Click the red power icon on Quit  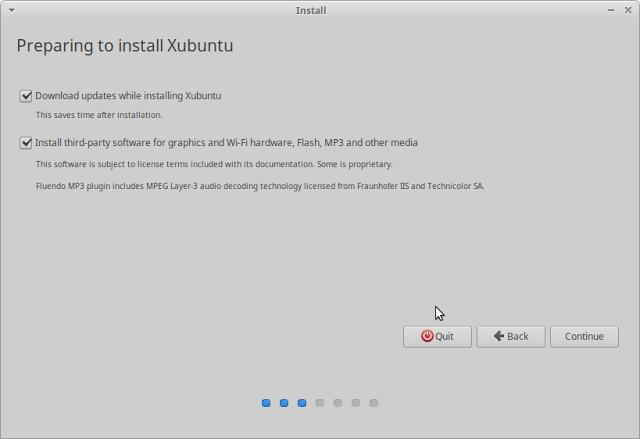point(427,336)
